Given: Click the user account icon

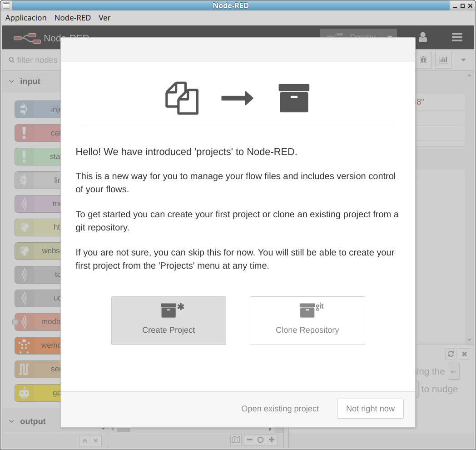Looking at the screenshot, I should tap(423, 38).
